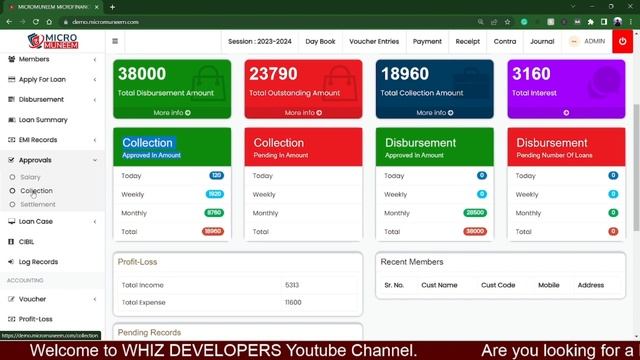The height and width of the screenshot is (360, 640).
Task: Click the Total Expense value 11600
Action: click(293, 302)
